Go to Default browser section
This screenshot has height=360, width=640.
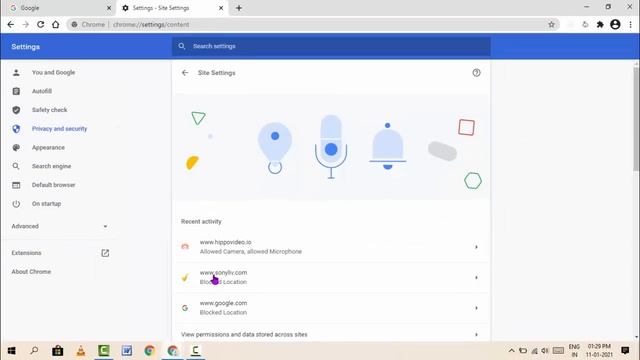(x=53, y=185)
